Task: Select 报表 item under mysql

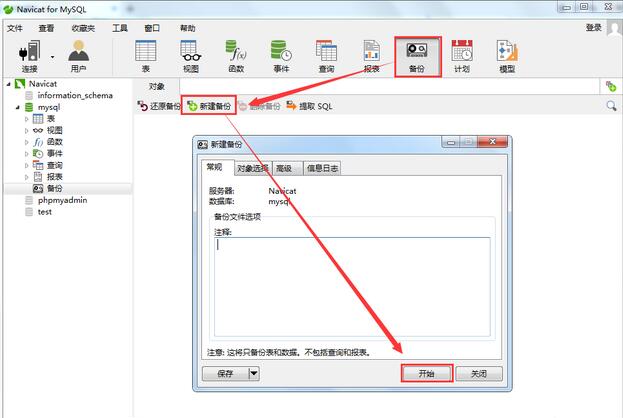Action: click(x=48, y=177)
